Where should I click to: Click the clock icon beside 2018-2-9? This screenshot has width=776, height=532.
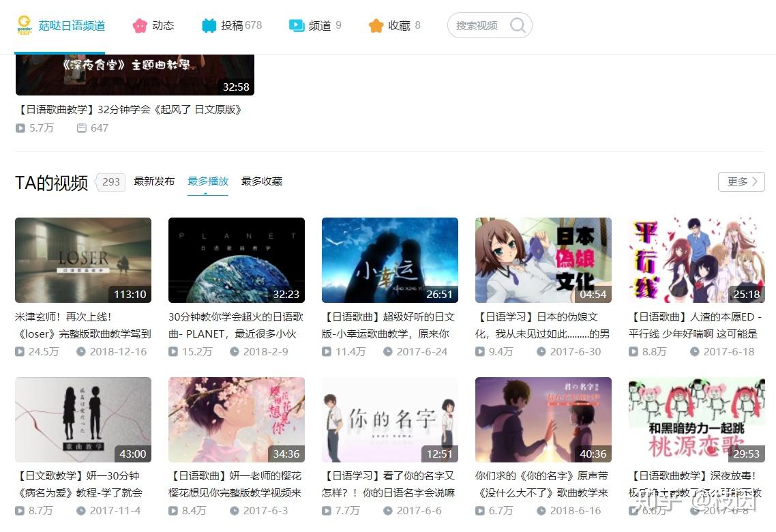coord(234,352)
